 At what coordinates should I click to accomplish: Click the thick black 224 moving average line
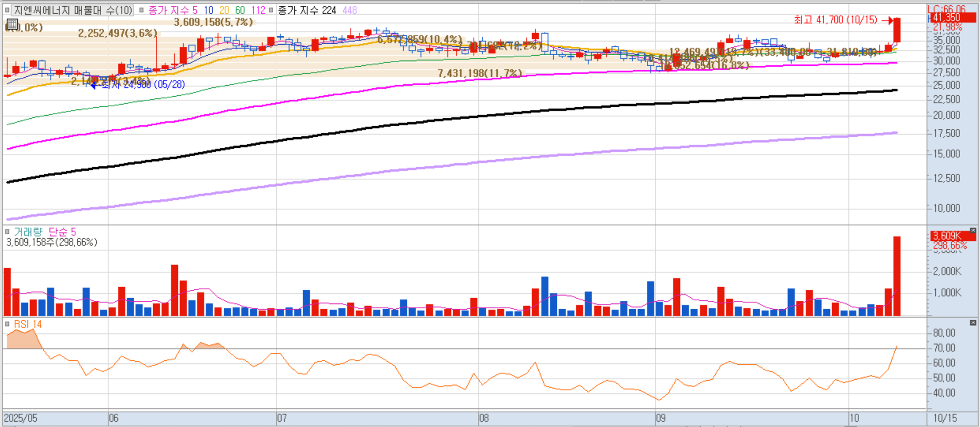pyautogui.click(x=453, y=118)
